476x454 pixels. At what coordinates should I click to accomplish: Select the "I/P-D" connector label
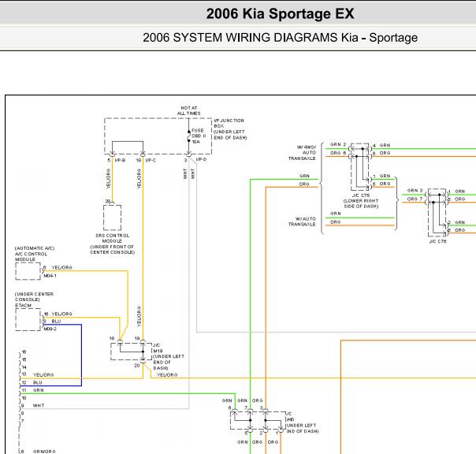pos(201,159)
